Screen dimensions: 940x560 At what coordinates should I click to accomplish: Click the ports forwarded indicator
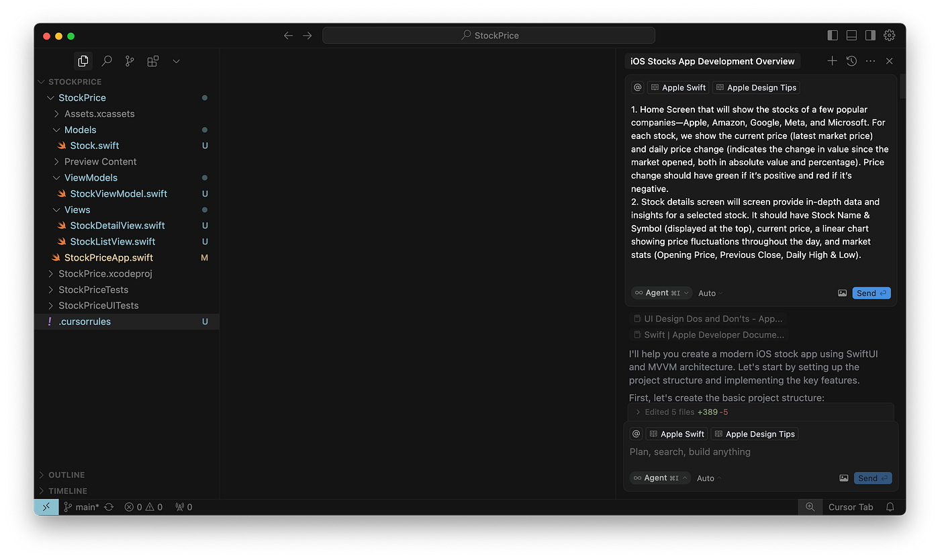[183, 507]
